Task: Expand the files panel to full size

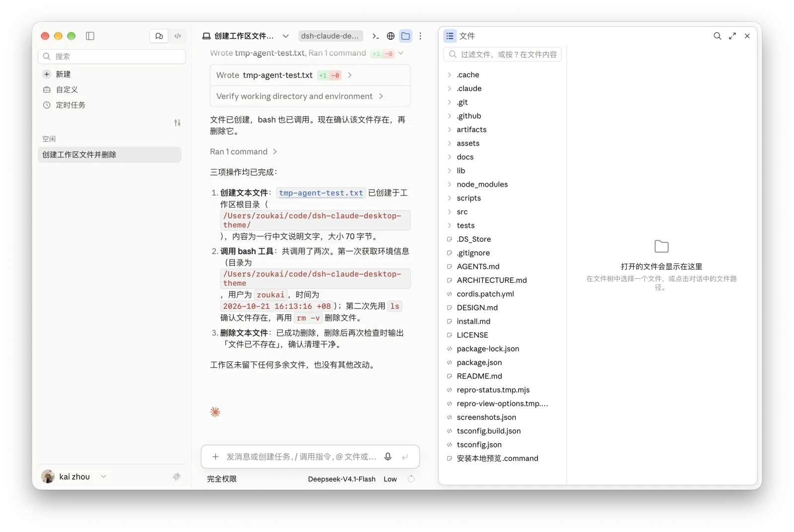Action: coord(732,36)
